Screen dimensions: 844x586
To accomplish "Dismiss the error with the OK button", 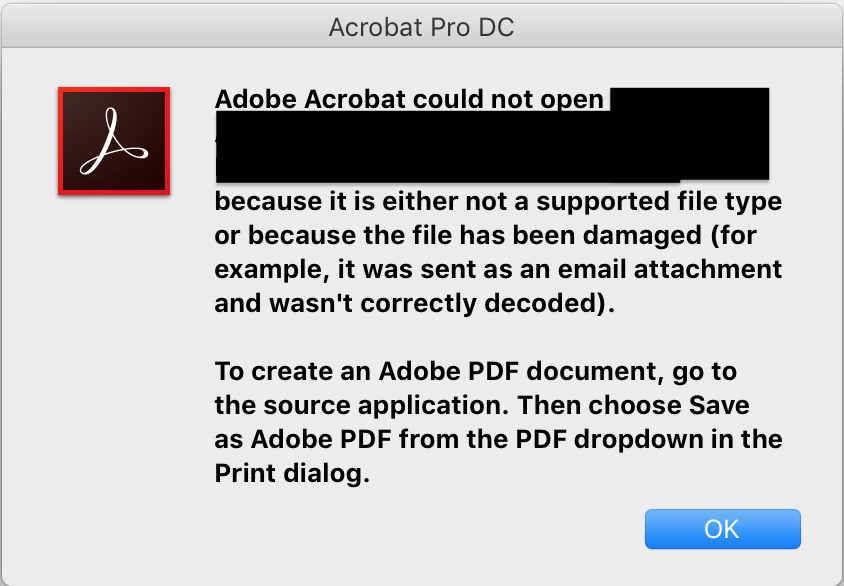I will point(722,529).
